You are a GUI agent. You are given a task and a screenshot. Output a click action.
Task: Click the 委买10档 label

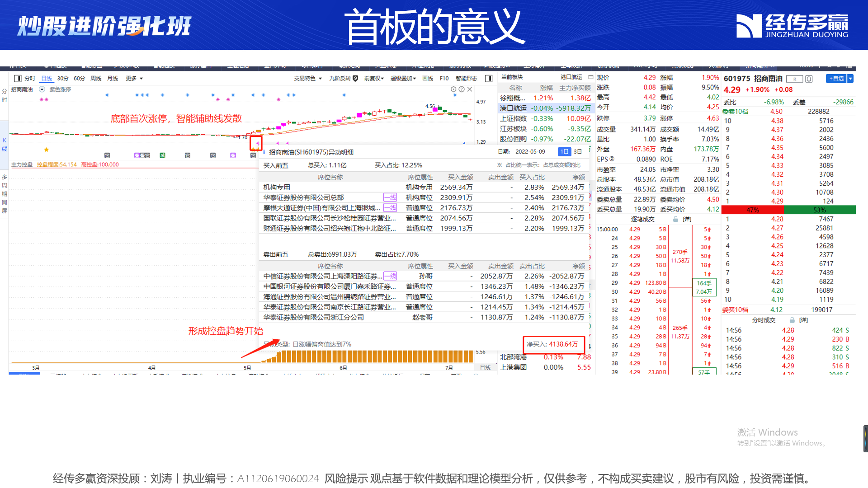[735, 310]
